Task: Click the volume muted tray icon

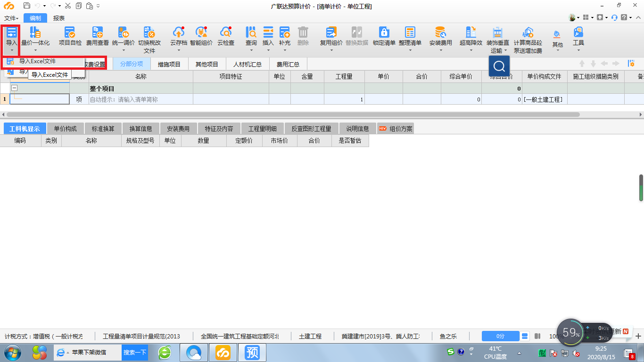Action: click(x=576, y=352)
